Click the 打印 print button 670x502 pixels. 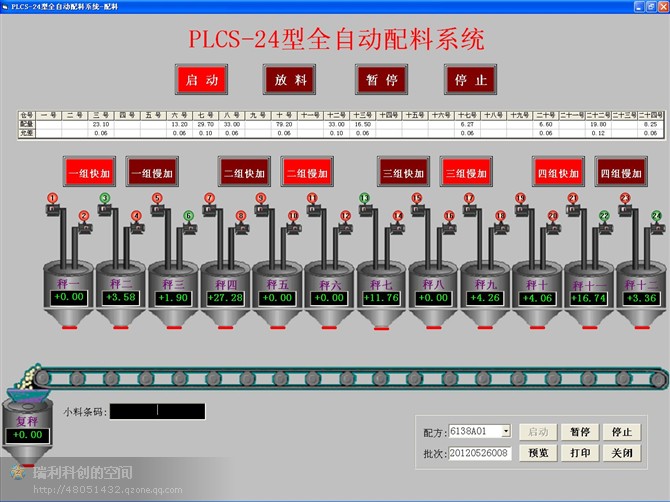coord(580,453)
